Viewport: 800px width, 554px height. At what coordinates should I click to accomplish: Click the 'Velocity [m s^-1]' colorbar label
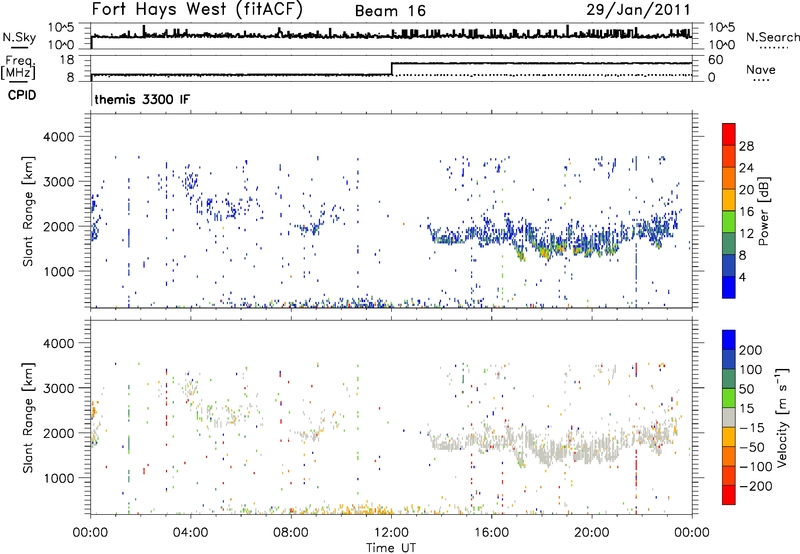(781, 417)
